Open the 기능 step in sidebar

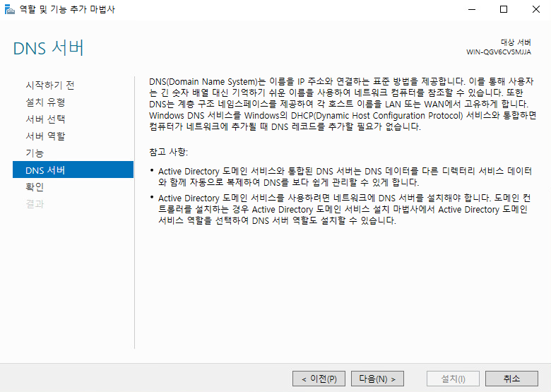tap(35, 153)
